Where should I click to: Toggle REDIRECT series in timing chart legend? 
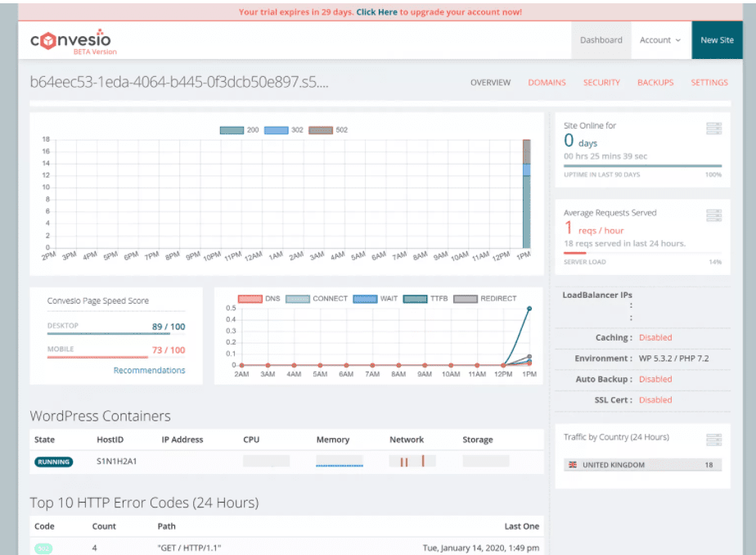click(x=466, y=299)
